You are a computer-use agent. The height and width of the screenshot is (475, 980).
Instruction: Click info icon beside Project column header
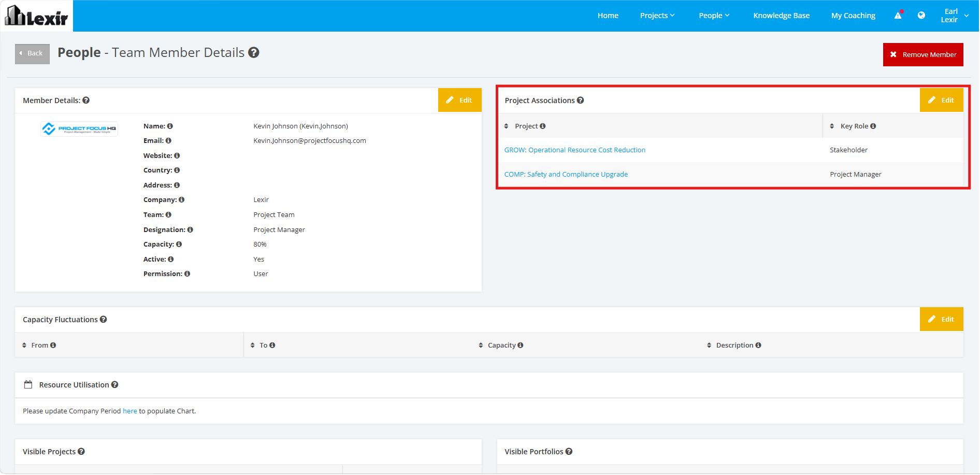coord(543,126)
